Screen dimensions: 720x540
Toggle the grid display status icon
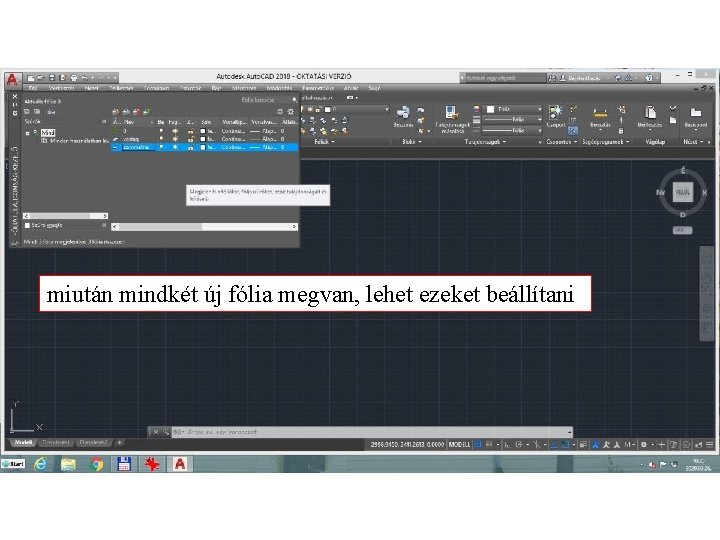click(x=478, y=444)
